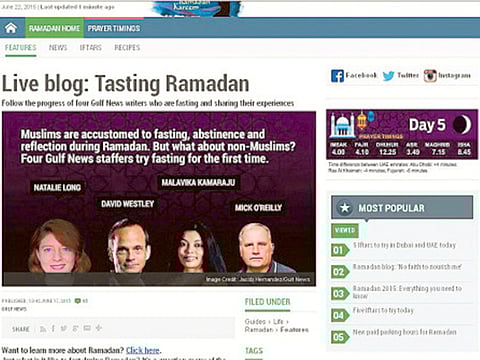
Task: Select the Recipes sub-tab
Action: pyautogui.click(x=127, y=48)
